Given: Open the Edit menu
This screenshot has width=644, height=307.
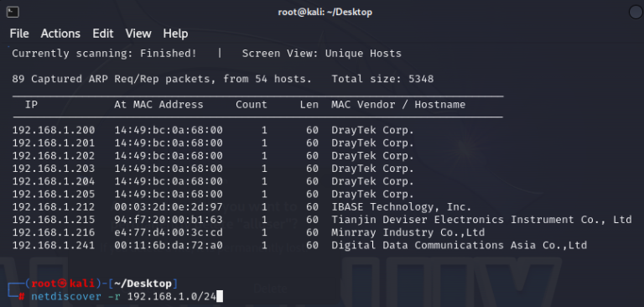Looking at the screenshot, I should (102, 34).
